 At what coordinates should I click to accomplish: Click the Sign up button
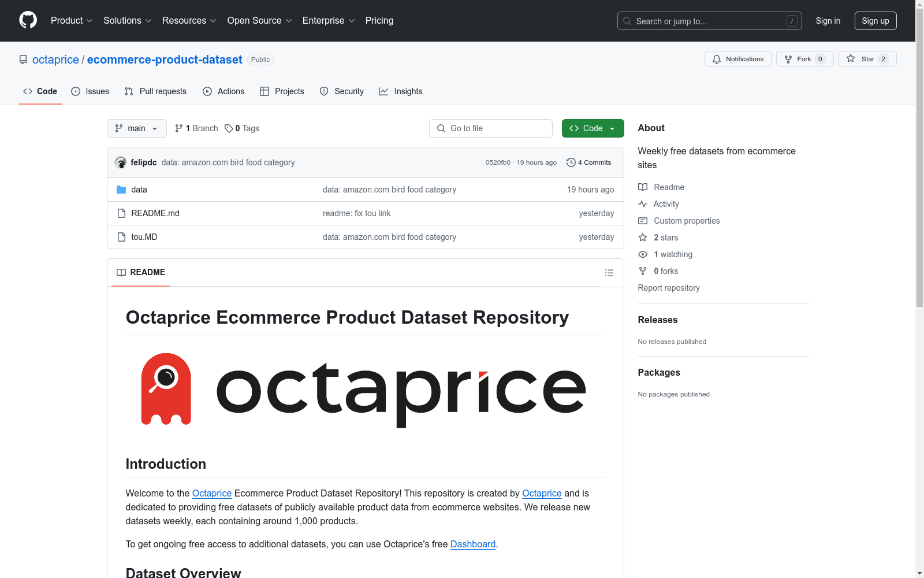[x=875, y=21]
